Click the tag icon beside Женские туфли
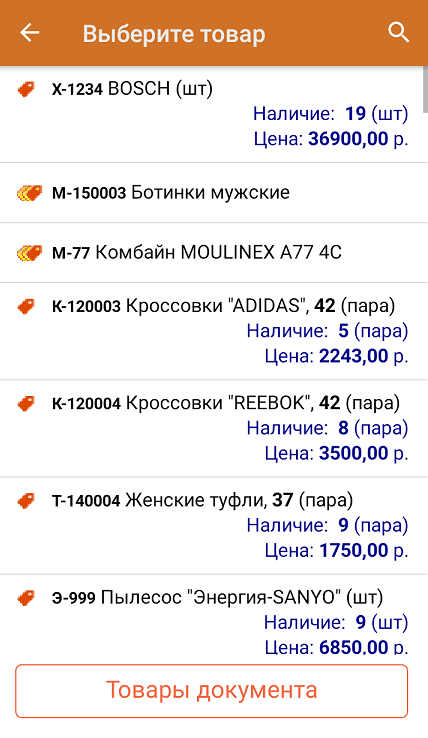 pyautogui.click(x=26, y=501)
